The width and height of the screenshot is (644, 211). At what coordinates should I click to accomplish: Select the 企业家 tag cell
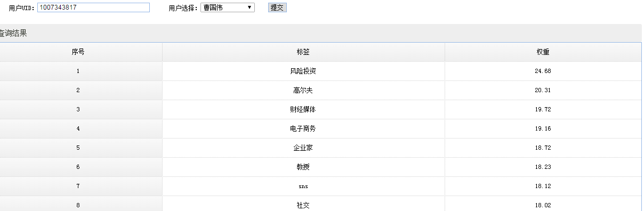[x=303, y=148]
